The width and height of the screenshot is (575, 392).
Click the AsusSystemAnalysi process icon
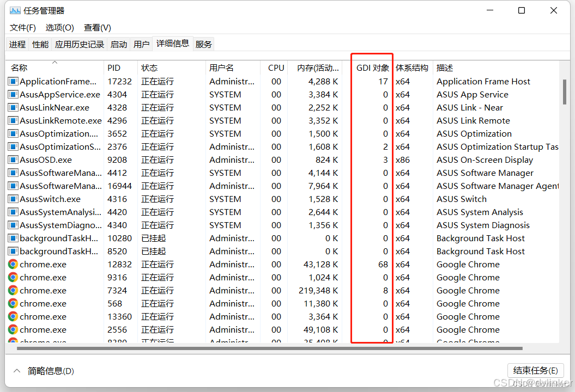[x=13, y=212]
